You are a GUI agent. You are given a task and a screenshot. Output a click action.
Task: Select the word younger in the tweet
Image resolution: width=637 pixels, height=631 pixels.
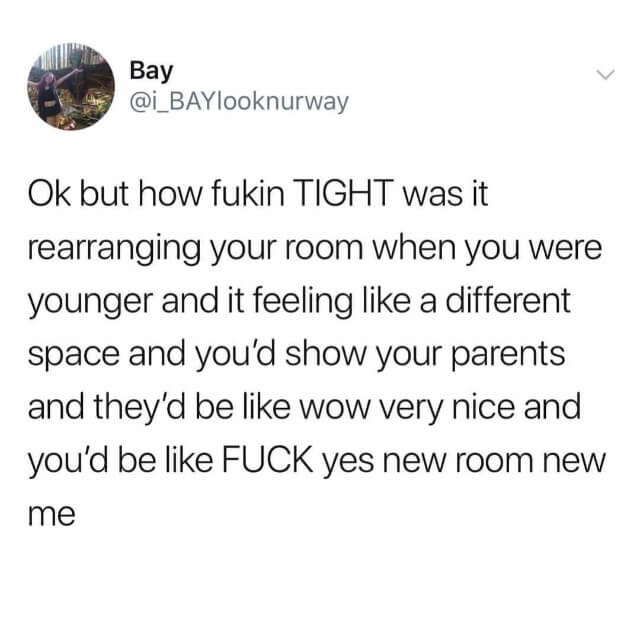click(91, 303)
